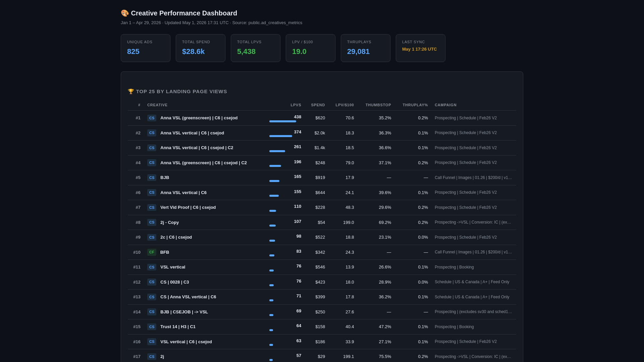Sort by the LPVS column header
This screenshot has width=644, height=362.
tap(296, 105)
